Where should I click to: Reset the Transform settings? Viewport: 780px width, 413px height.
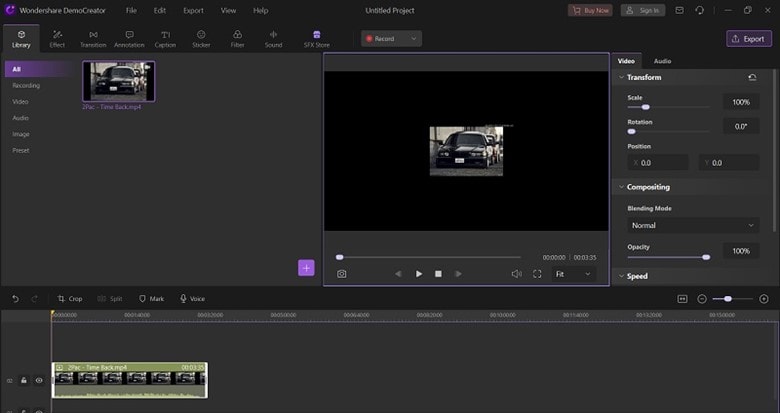[x=752, y=77]
